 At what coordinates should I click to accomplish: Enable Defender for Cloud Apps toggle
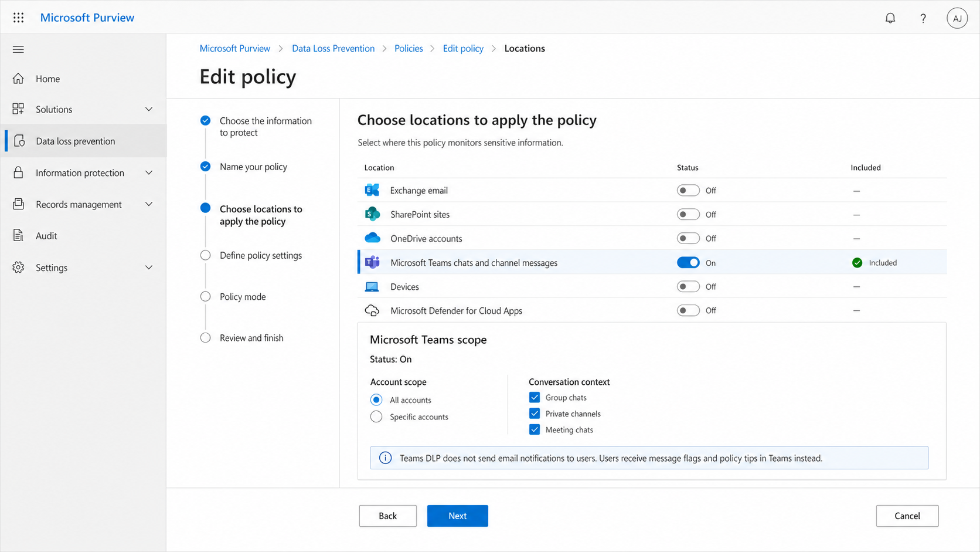point(688,310)
